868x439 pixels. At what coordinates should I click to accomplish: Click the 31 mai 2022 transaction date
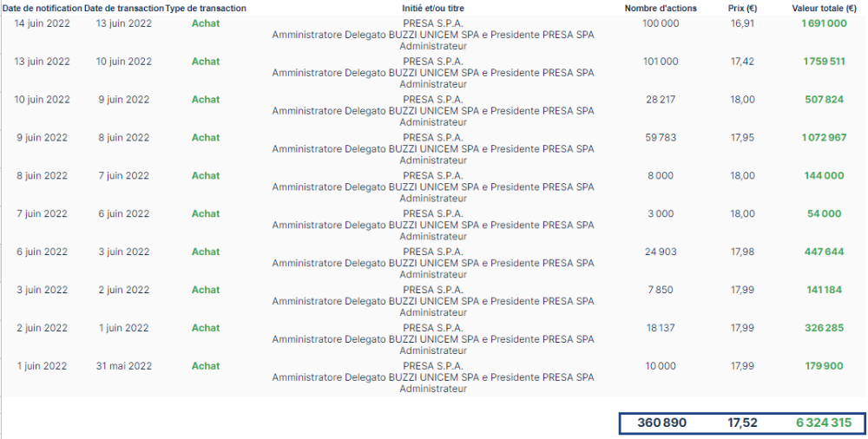coord(124,366)
